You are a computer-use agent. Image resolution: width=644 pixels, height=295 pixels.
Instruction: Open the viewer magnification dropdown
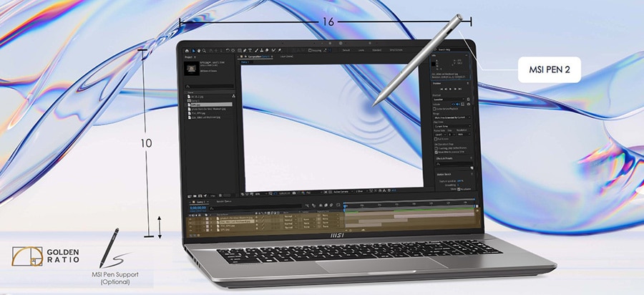tap(260, 193)
